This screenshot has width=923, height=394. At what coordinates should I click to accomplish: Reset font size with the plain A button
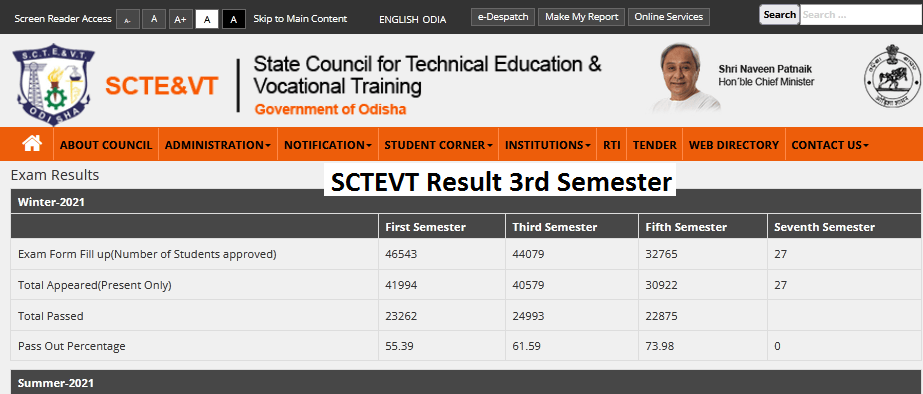[x=154, y=19]
